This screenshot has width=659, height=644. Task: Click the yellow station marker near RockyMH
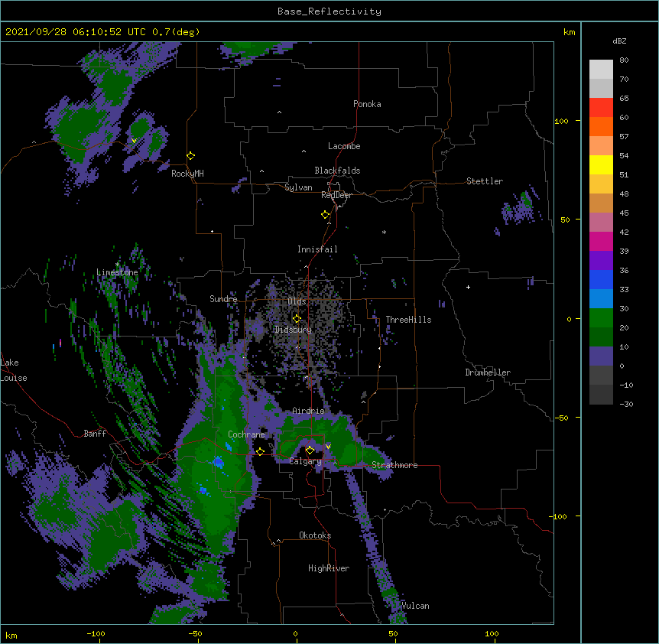click(190, 155)
